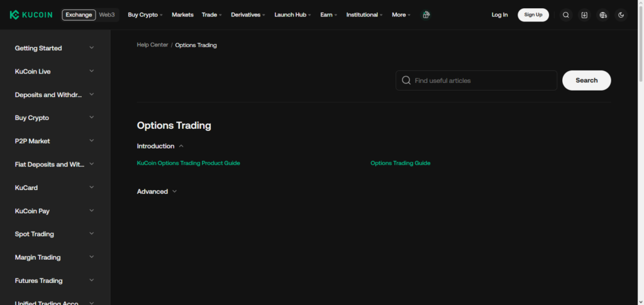Viewport: 644px width, 305px height.
Task: Click the Log In link
Action: pos(499,14)
